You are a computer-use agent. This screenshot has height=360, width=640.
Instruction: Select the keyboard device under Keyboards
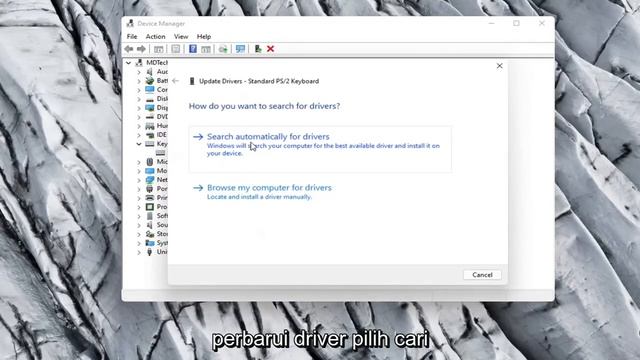[160, 153]
